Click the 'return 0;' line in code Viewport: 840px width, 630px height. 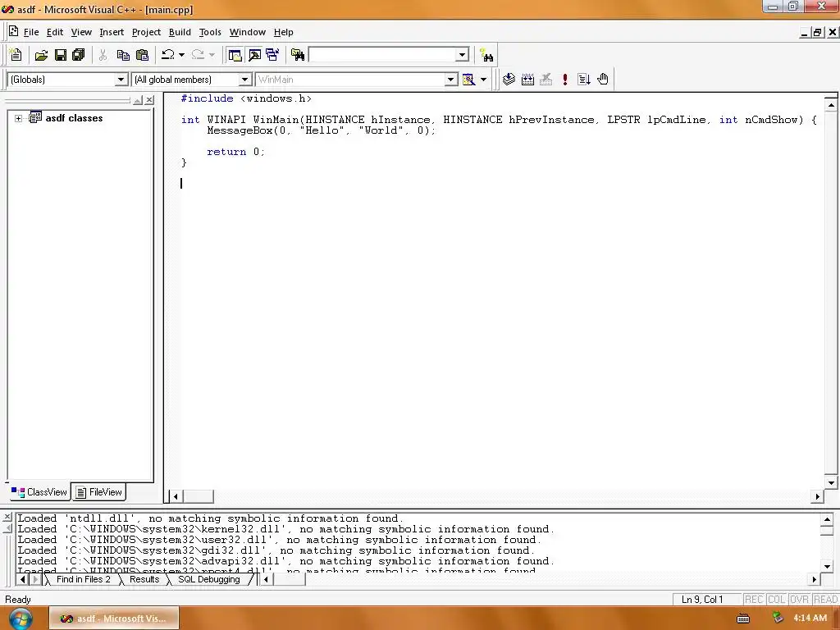tap(235, 152)
